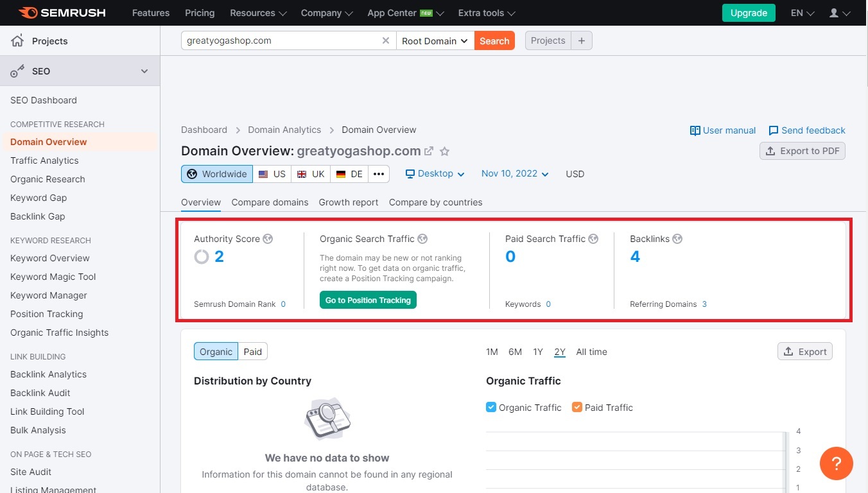Set time range to 2Y

coord(560,352)
